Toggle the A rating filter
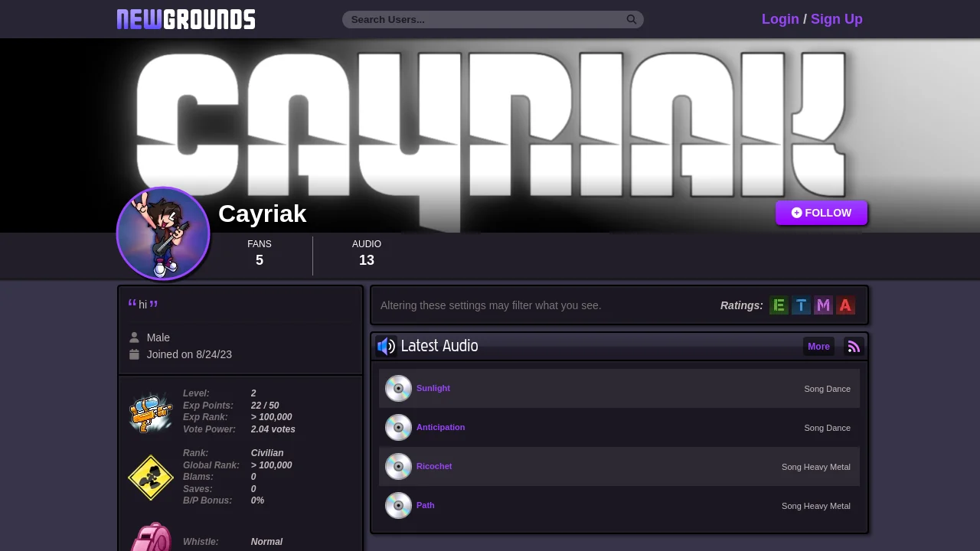The image size is (980, 551). click(x=845, y=305)
